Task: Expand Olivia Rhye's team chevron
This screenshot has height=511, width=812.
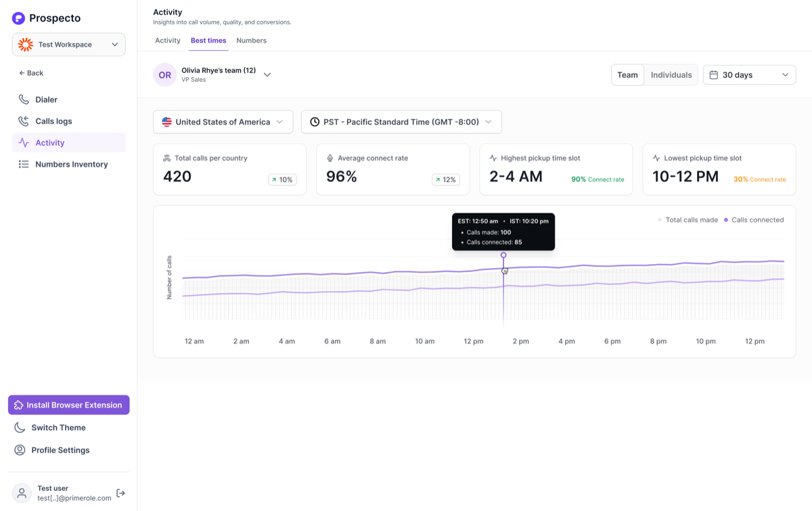Action: pos(267,75)
